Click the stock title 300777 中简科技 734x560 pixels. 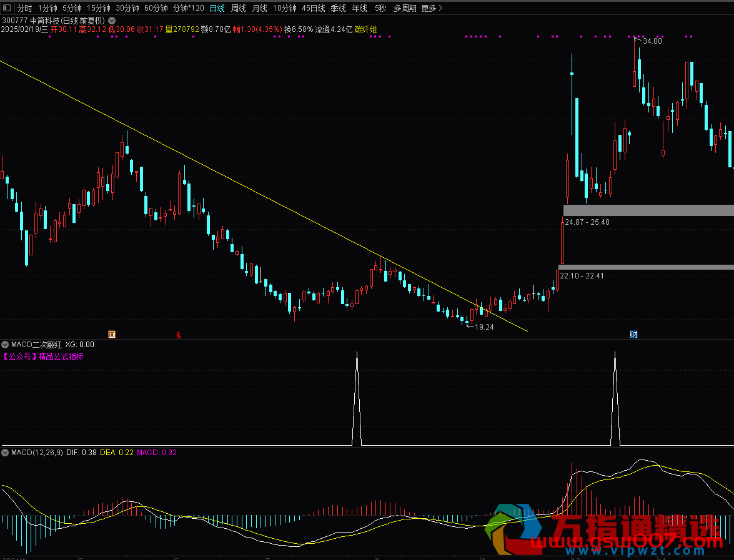coord(53,21)
